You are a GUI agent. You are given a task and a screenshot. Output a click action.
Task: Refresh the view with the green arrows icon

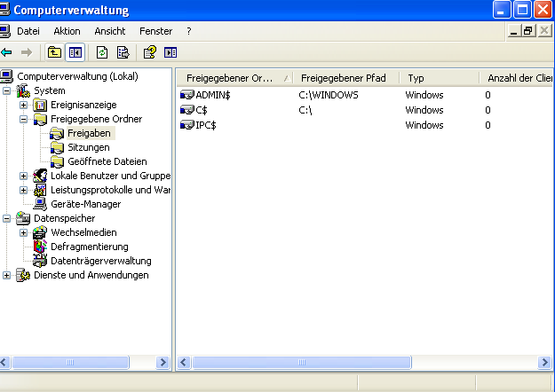coord(102,52)
